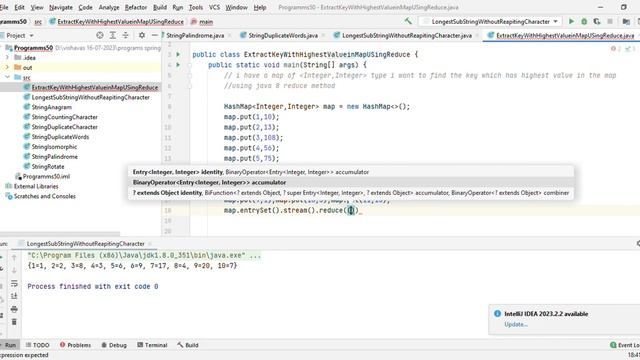Close the StringDuplicateWords.java tab
The height and width of the screenshot is (360, 640).
click(x=322, y=36)
